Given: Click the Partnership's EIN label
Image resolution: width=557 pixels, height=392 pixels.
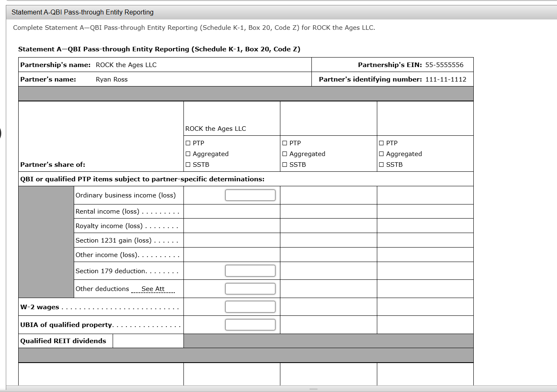Looking at the screenshot, I should 390,65.
